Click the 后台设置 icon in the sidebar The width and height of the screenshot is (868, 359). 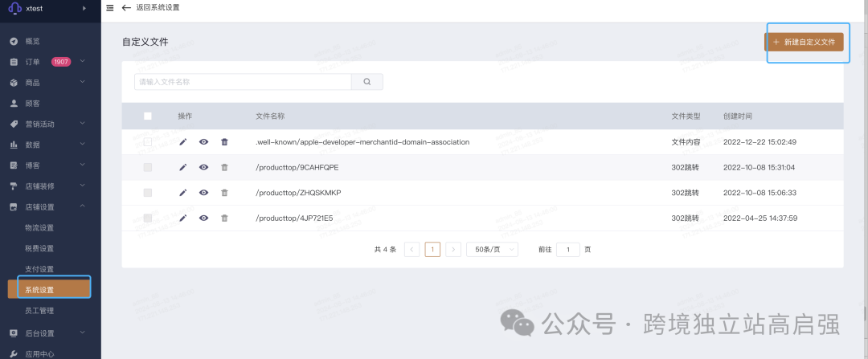pos(14,333)
